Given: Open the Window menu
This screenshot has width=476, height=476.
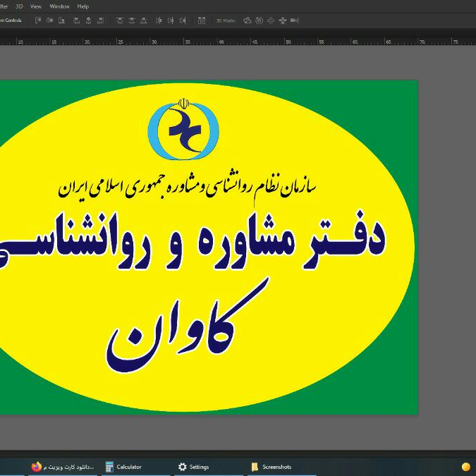Looking at the screenshot, I should point(59,6).
